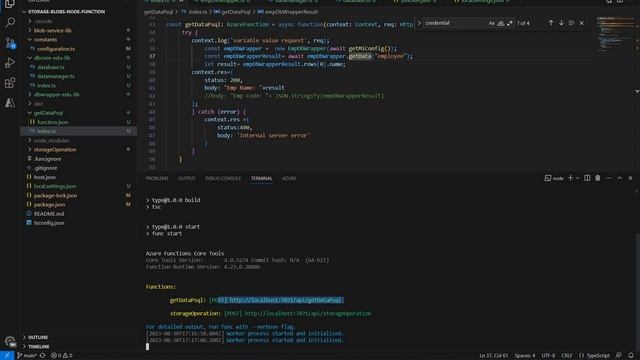This screenshot has height=360, width=640.
Task: Synchronize changes from status bar
Action: tap(42, 356)
